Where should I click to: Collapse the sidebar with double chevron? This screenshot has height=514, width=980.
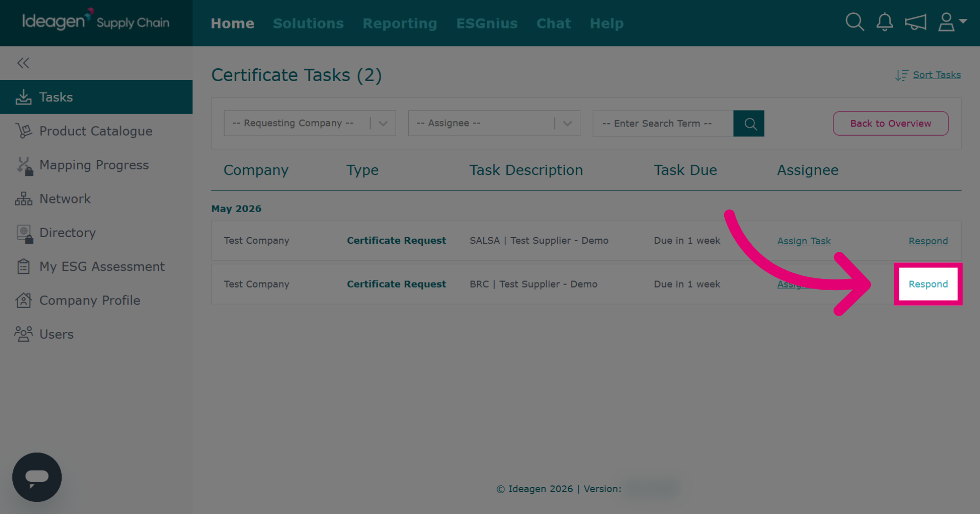23,63
